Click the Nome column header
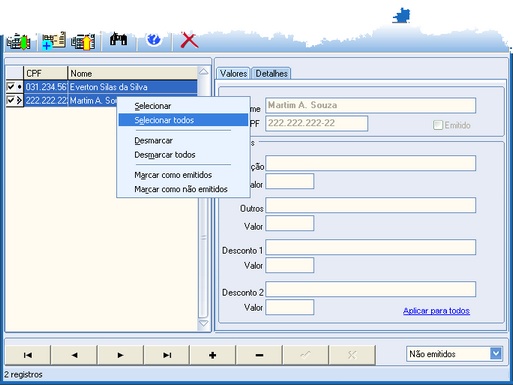 133,73
